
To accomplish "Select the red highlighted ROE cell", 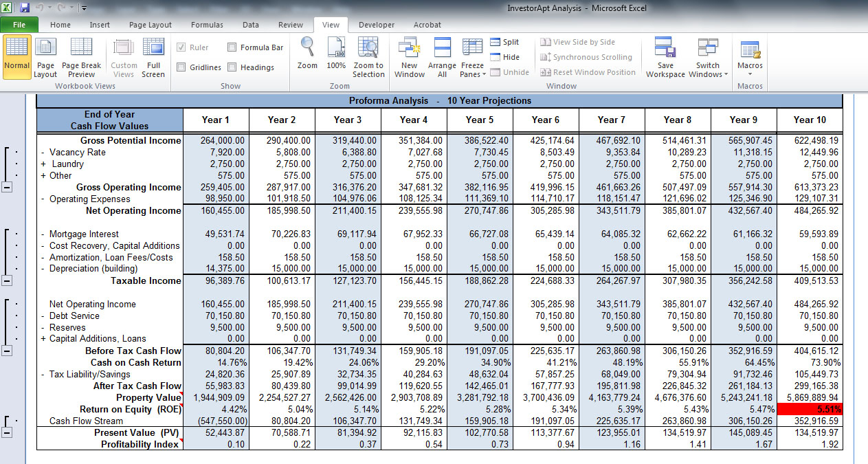I will point(809,409).
